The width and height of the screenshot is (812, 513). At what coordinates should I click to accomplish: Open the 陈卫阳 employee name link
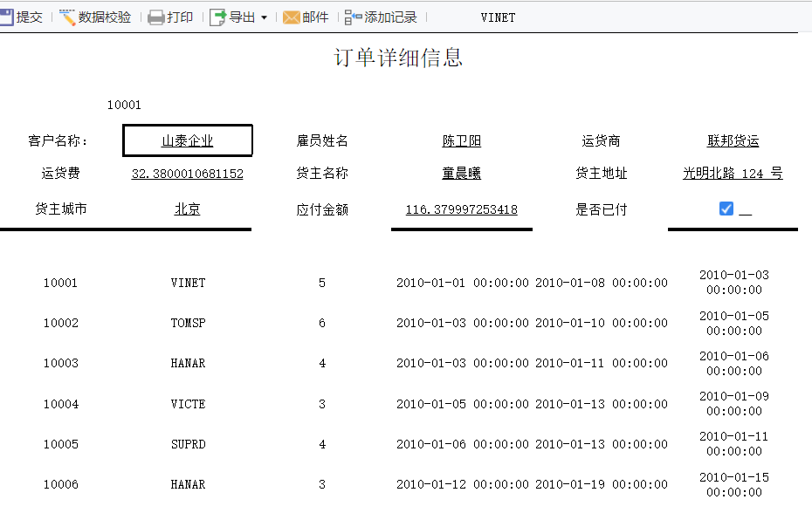coord(461,140)
